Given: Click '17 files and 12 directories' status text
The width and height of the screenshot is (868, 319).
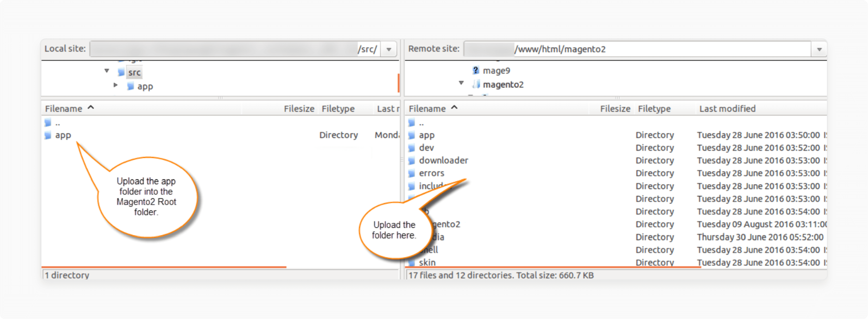Looking at the screenshot, I should 501,275.
